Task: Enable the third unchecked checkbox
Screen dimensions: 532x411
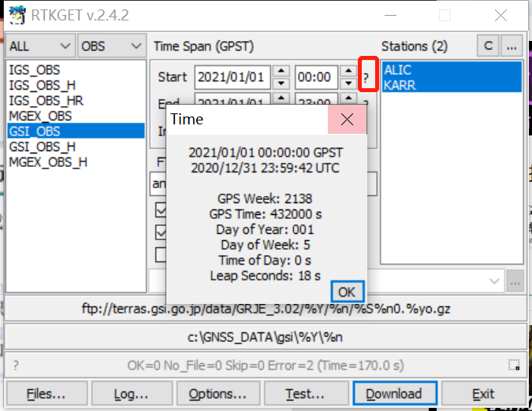Action: click(x=161, y=255)
